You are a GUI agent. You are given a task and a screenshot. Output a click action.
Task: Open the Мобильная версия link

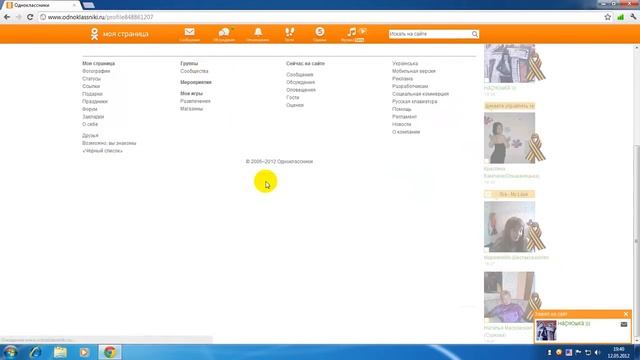[x=414, y=71]
